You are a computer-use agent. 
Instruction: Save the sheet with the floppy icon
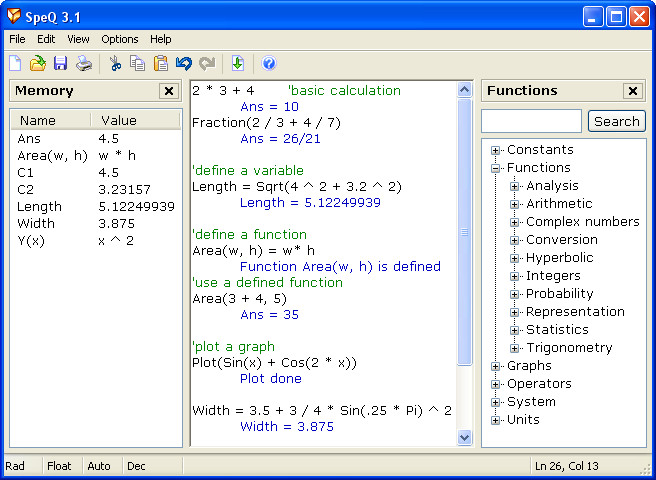60,64
